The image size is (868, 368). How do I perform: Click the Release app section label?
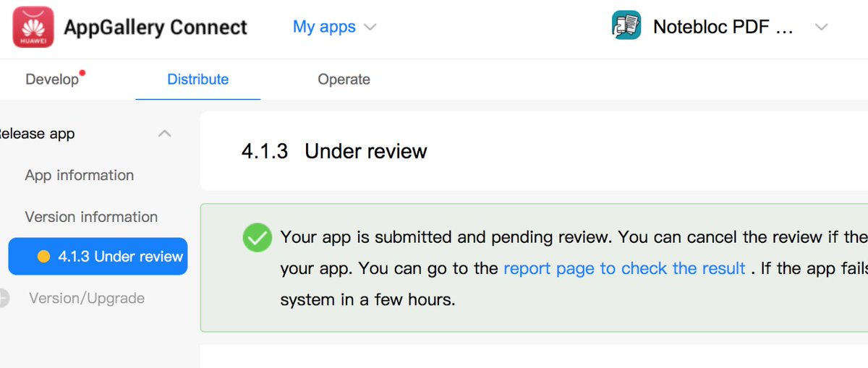coord(36,134)
